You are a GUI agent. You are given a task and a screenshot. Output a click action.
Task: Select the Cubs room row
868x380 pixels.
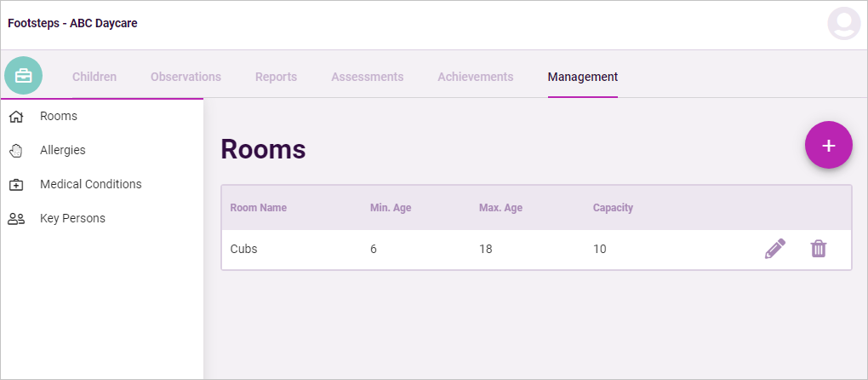(x=536, y=250)
